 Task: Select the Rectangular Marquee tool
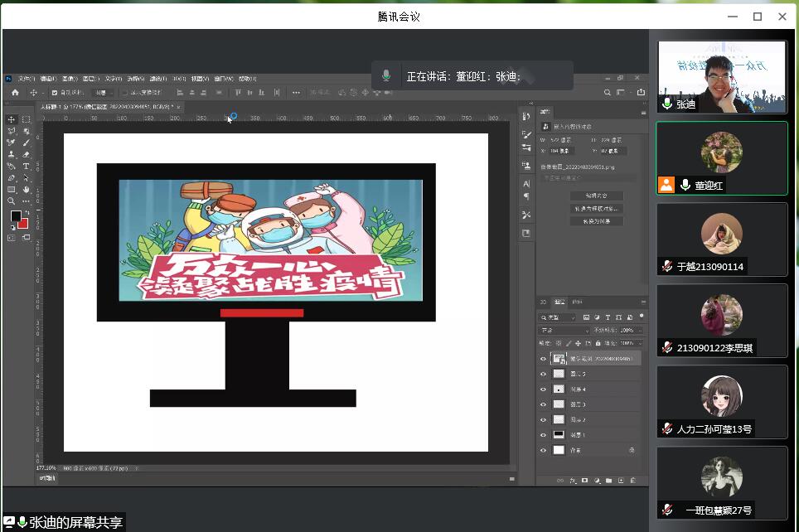pyautogui.click(x=26, y=119)
